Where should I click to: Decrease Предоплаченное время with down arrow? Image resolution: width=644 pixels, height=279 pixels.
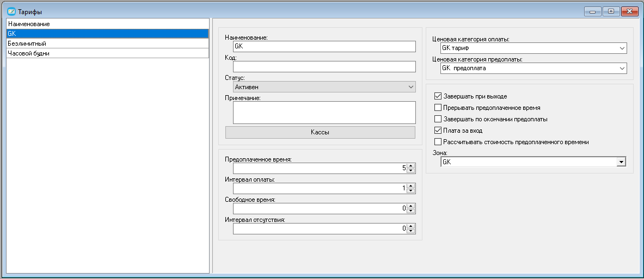pos(410,171)
